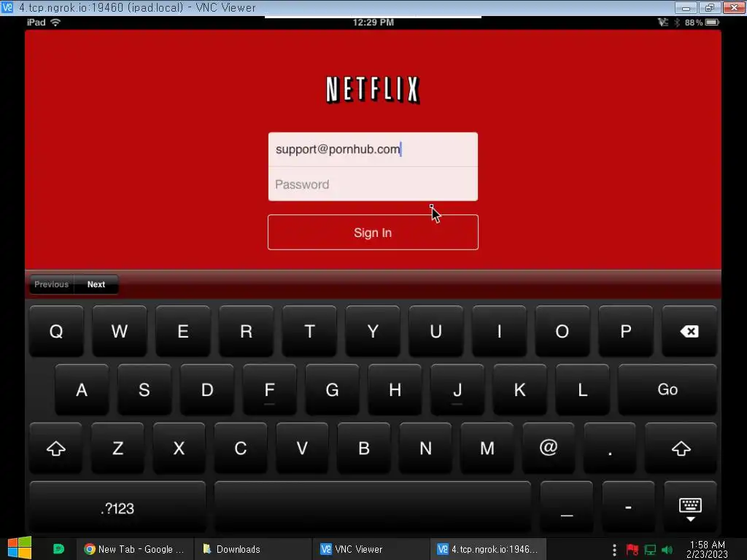Switch to 4.tcp.ngrok.io taskbar item
Screen dimensions: 747x560
pos(488,549)
